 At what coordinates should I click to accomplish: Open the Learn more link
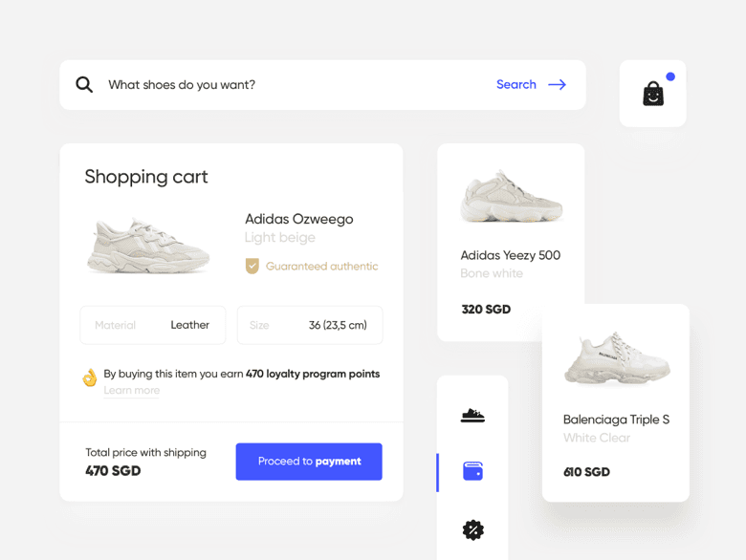[132, 390]
